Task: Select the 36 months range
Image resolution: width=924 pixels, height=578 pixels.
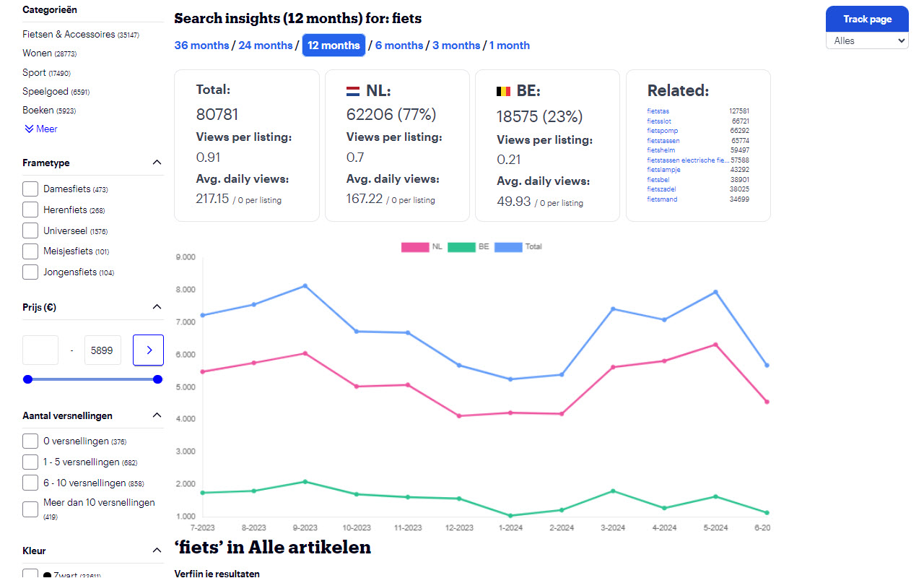Action: click(x=201, y=46)
